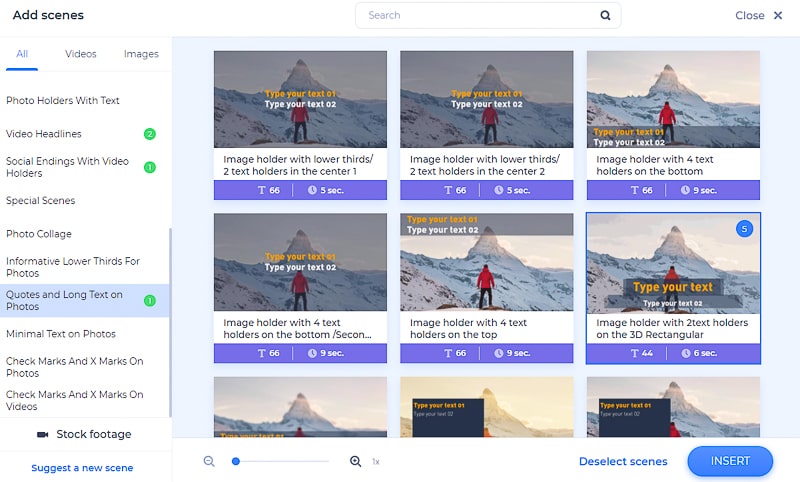800x482 pixels.
Task: Click the thumbnail zoom slider handle
Action: pyautogui.click(x=235, y=461)
